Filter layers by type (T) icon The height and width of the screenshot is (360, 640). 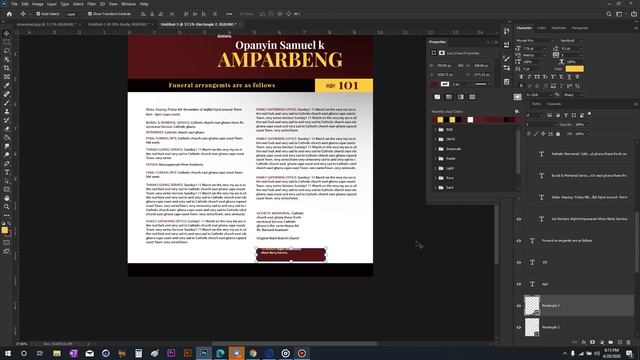click(566, 115)
